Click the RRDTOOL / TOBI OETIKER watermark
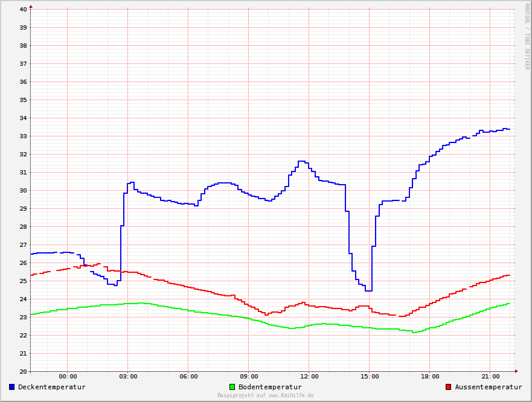The image size is (532, 402). pyautogui.click(x=527, y=36)
